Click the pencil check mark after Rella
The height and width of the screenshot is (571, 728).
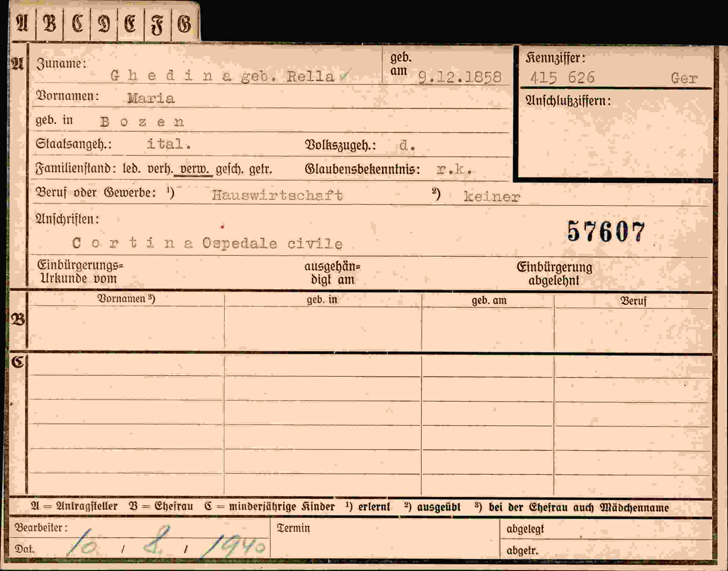344,75
